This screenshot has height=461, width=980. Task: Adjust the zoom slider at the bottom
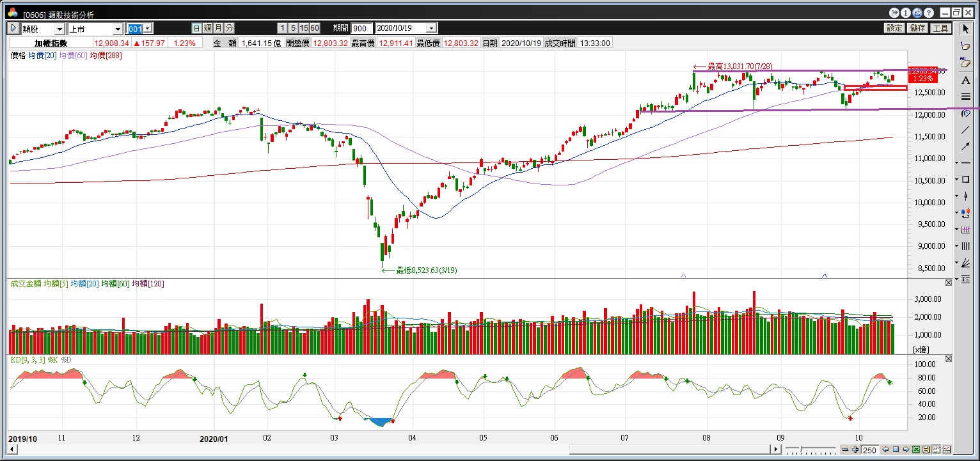tap(801, 449)
